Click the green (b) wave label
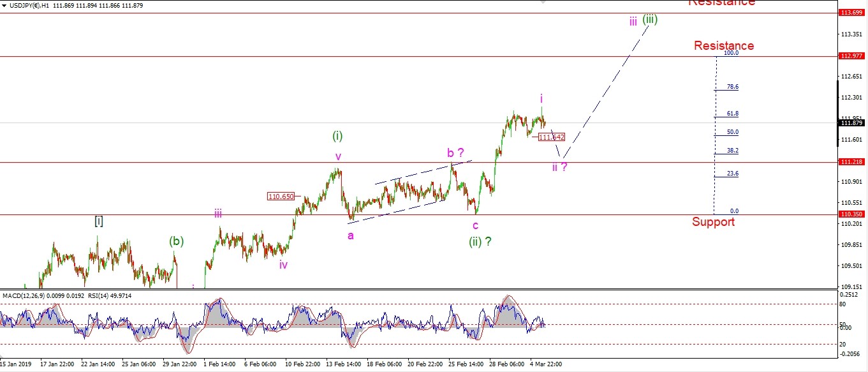The image size is (868, 372). (176, 241)
